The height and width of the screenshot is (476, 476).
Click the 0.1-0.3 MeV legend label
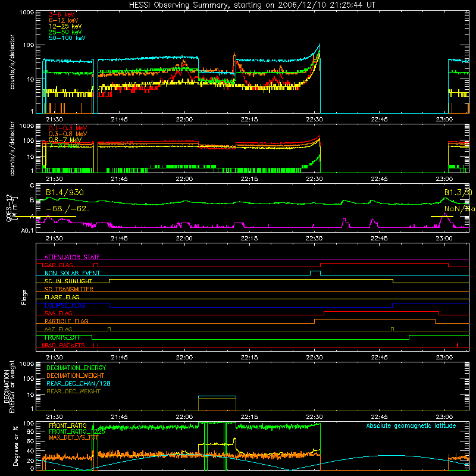(68, 128)
